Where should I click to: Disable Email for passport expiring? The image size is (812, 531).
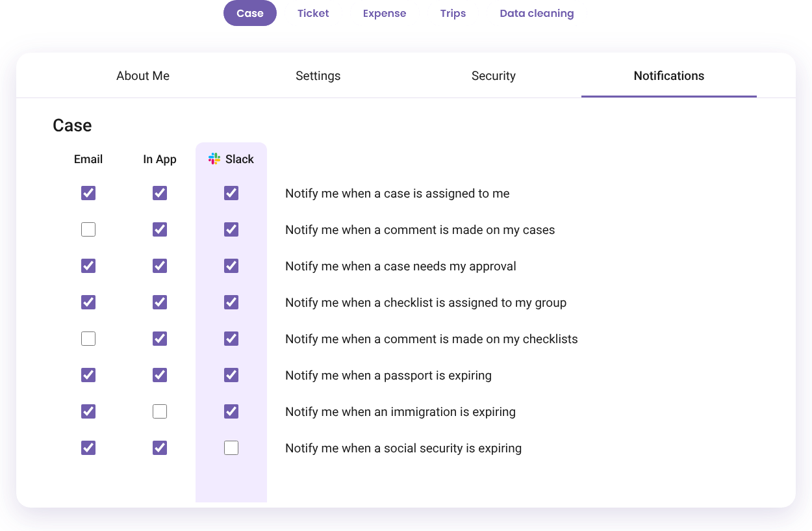(x=88, y=375)
